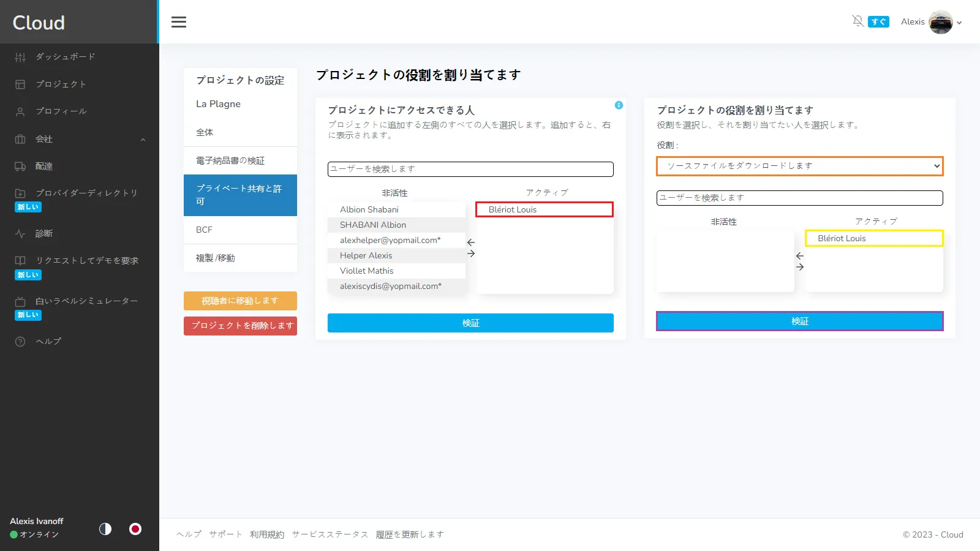Select the 電子納品書の検証 settings tab
This screenshot has width=980, height=551.
click(x=240, y=160)
